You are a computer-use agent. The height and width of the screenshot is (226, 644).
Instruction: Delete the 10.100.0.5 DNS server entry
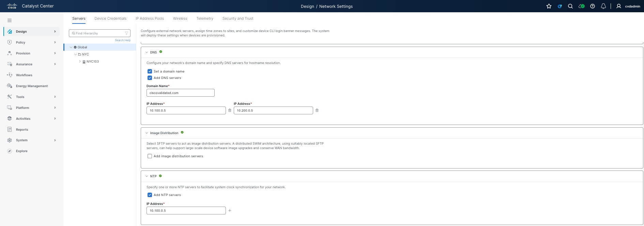point(230,110)
